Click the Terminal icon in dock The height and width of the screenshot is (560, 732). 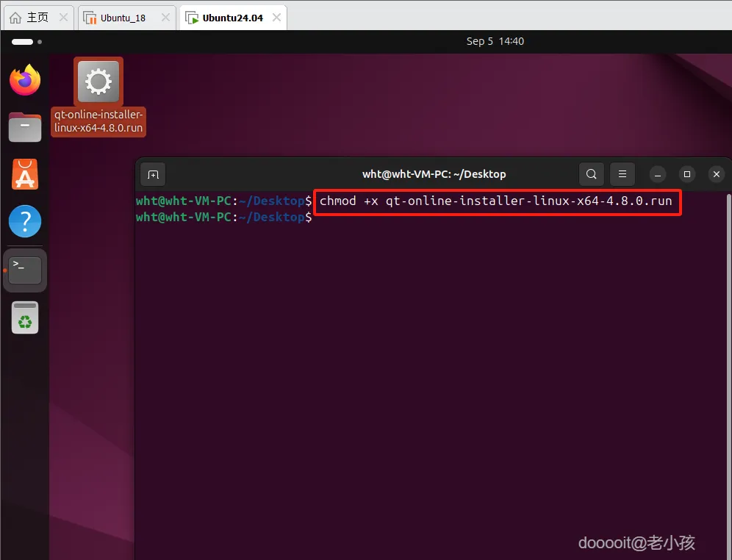(x=25, y=270)
